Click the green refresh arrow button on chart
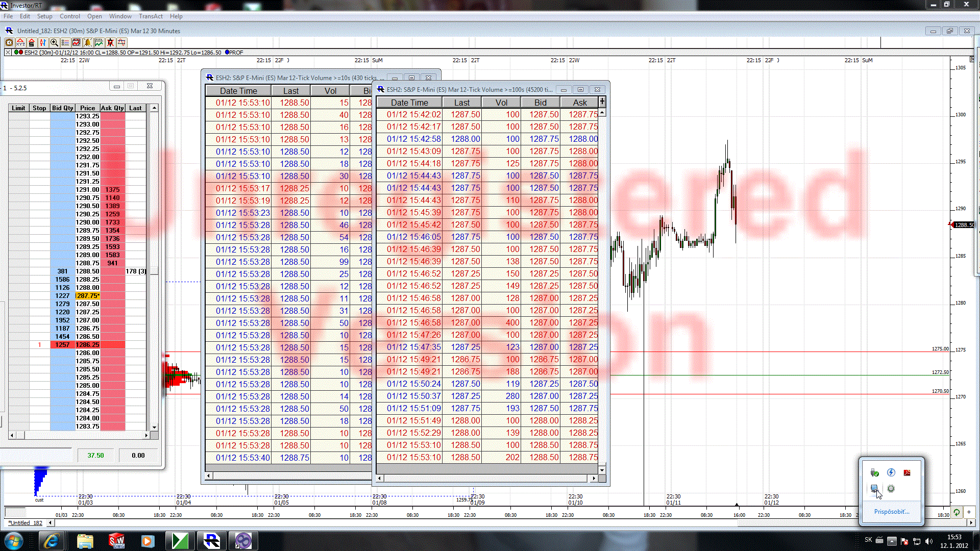980x551 pixels. coord(957,512)
